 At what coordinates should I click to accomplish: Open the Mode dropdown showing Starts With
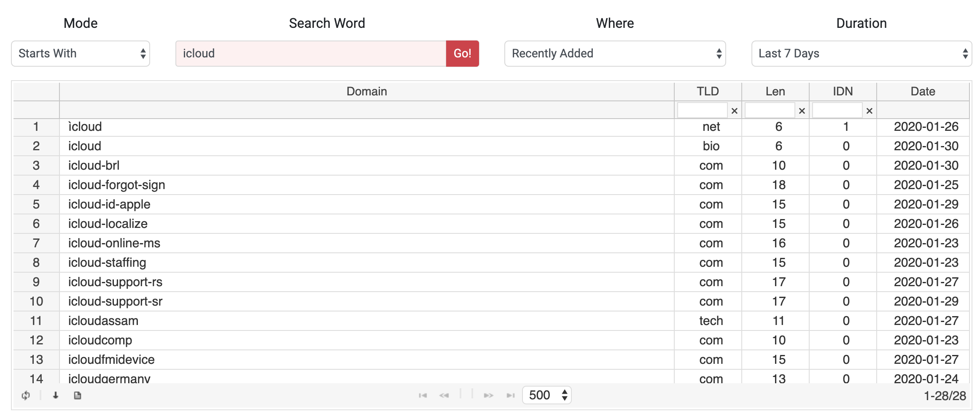(x=81, y=54)
